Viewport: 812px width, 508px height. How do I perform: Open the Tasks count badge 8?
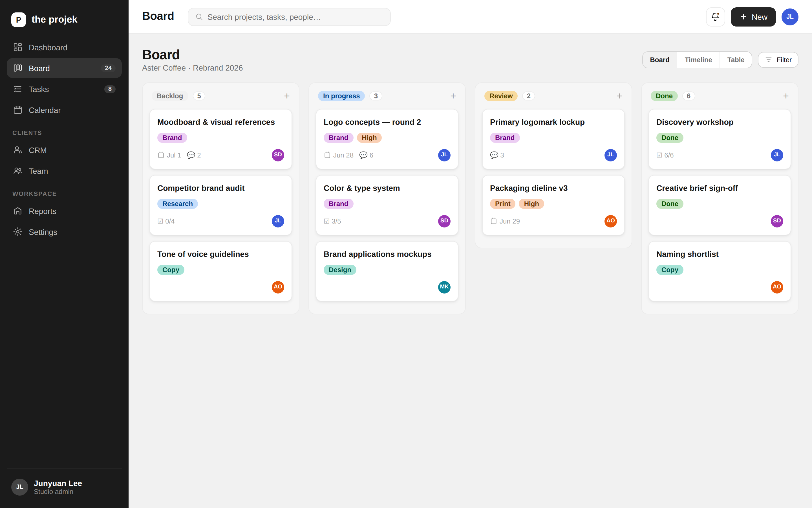click(110, 89)
